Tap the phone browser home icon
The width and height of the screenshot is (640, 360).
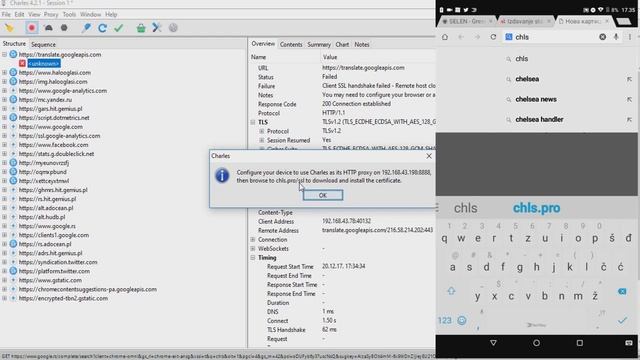point(445,37)
